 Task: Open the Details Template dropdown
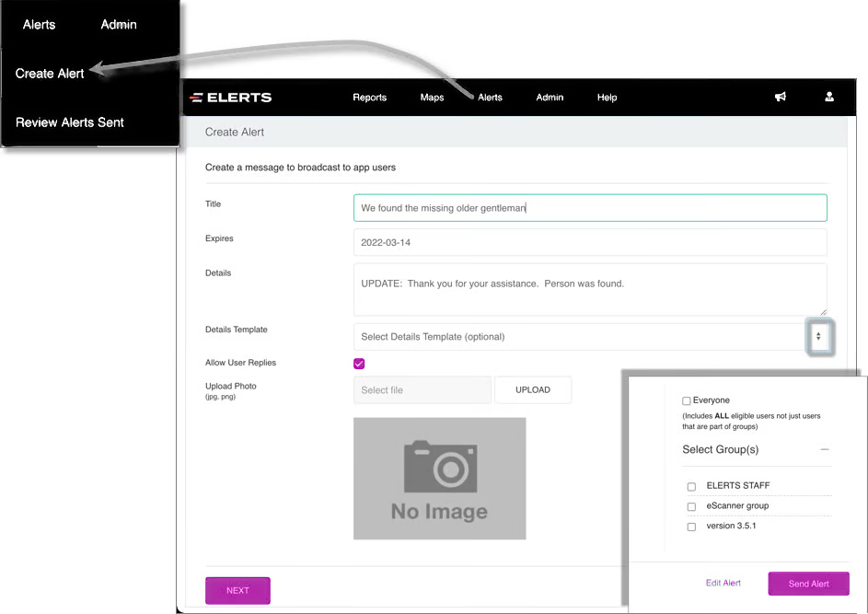pyautogui.click(x=590, y=337)
